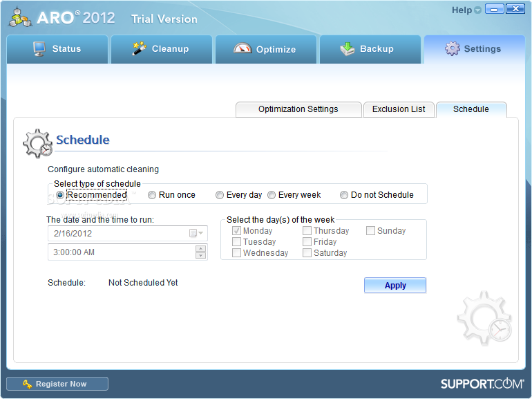Screen dimensions: 532x399
Task: Click the Not Scheduled Yet status text
Action: click(x=143, y=283)
